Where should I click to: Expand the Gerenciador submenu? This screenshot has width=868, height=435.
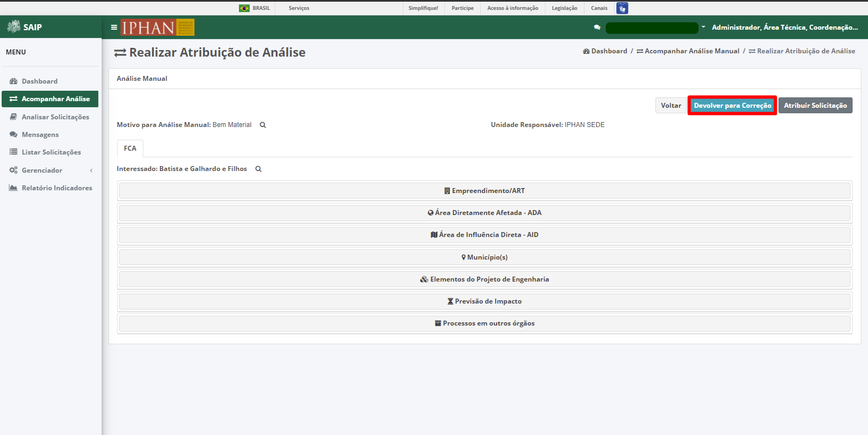pos(51,170)
